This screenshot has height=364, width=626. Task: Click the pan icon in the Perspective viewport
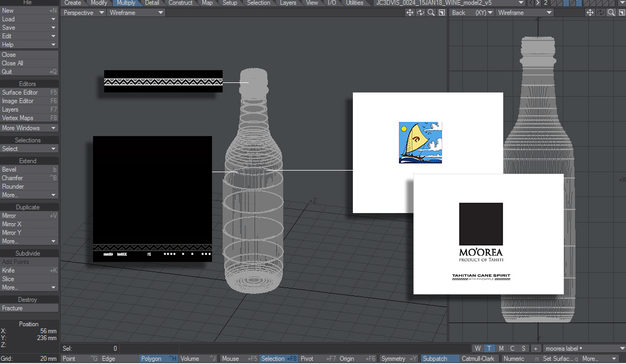pos(410,13)
